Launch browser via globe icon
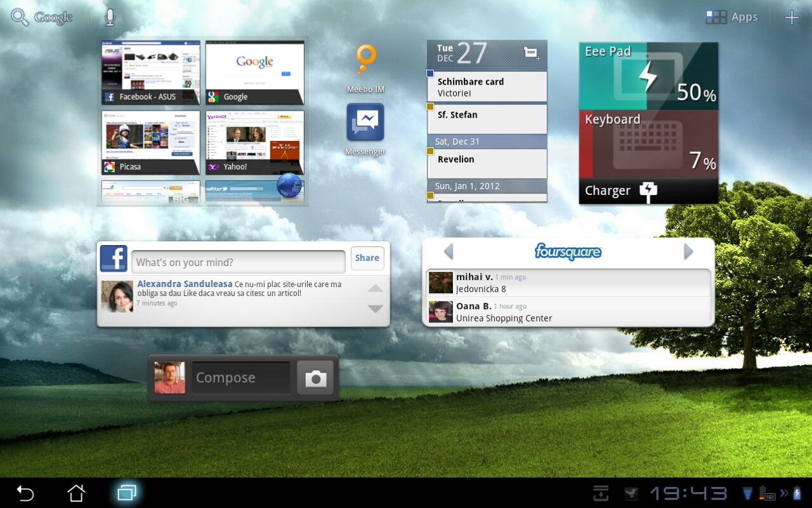The image size is (812, 508). coord(289,186)
